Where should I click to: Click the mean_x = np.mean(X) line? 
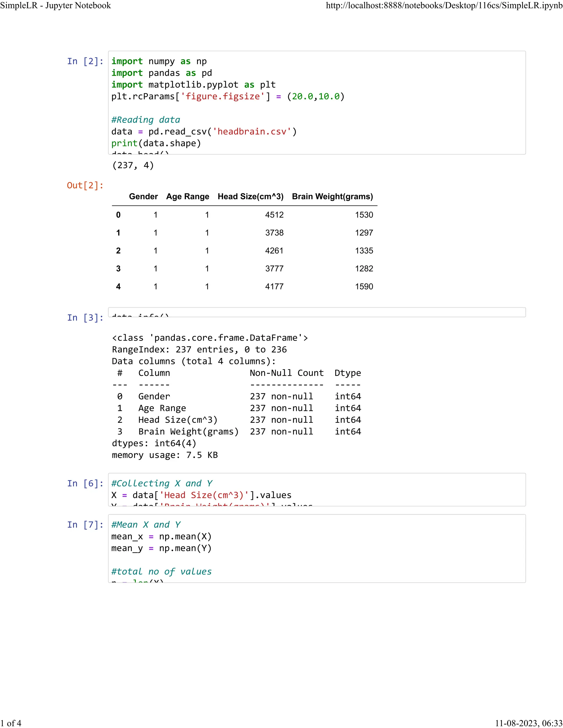click(161, 536)
